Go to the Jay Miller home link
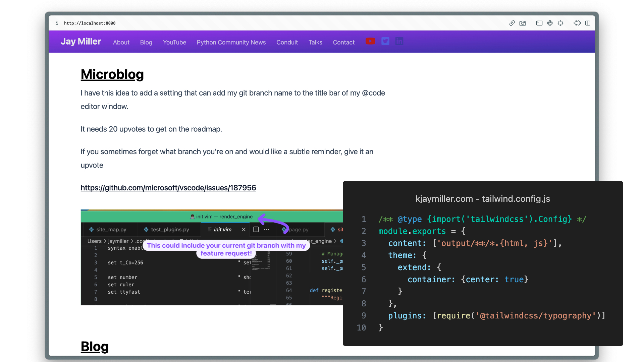 tap(81, 42)
